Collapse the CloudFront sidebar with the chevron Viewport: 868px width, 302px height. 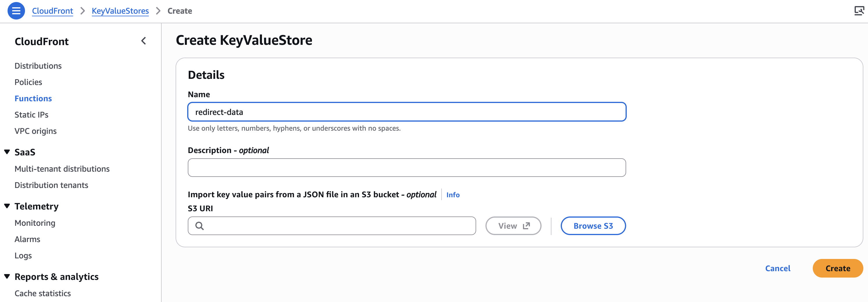[144, 41]
